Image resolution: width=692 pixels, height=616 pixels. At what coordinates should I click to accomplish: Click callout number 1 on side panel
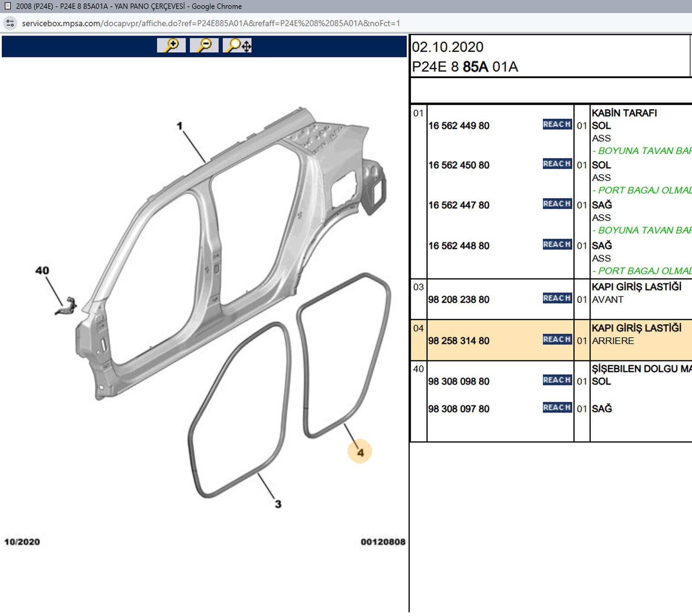pyautogui.click(x=180, y=126)
